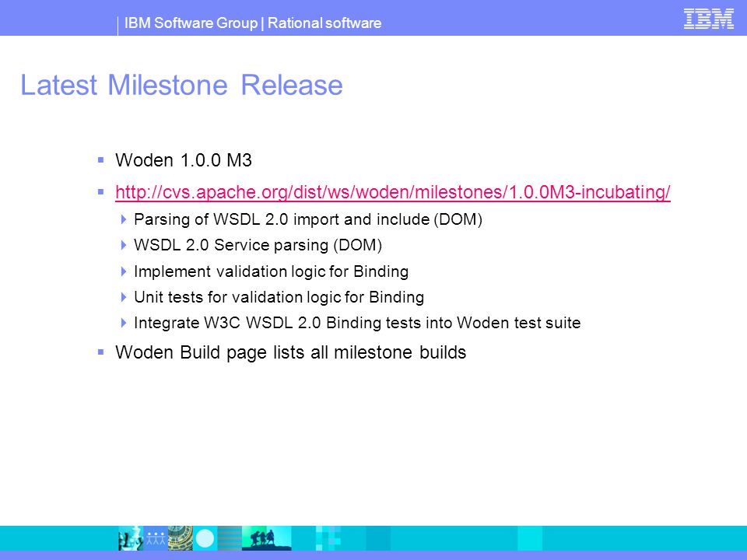
Task: Click 'IBM Software Group | Rational software' header text
Action: coord(252,23)
